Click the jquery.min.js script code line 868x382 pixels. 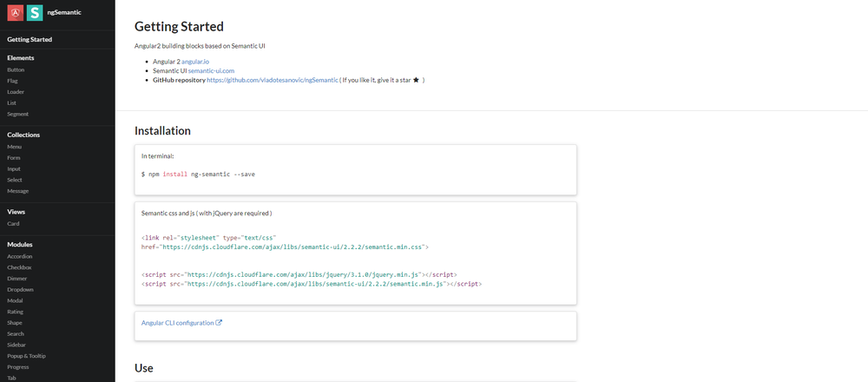pos(299,274)
